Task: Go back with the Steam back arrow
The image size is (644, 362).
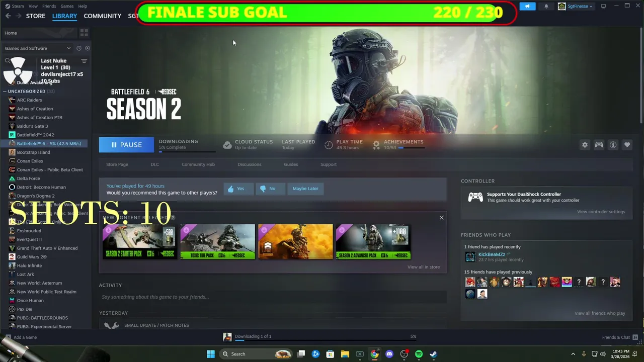Action: click(x=8, y=16)
